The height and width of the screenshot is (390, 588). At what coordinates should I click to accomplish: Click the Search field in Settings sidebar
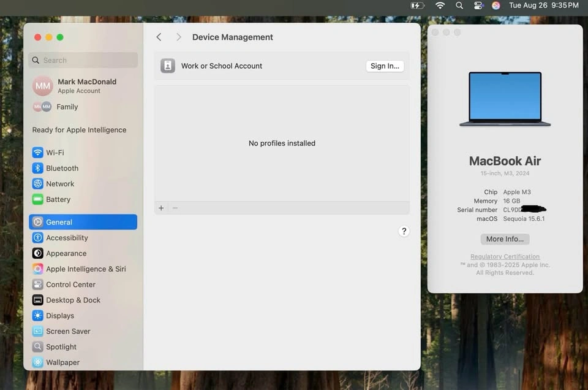coord(83,60)
